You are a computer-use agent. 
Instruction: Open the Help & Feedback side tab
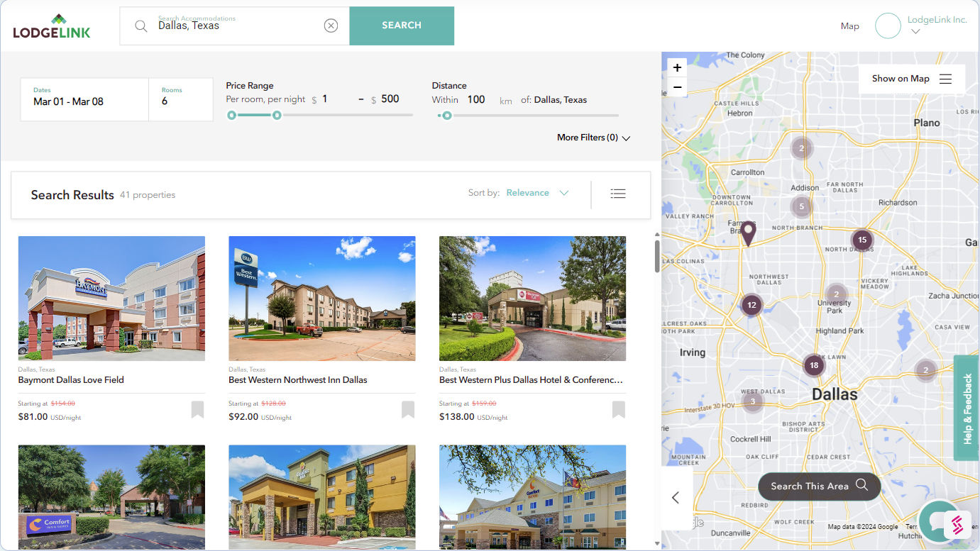pos(967,408)
